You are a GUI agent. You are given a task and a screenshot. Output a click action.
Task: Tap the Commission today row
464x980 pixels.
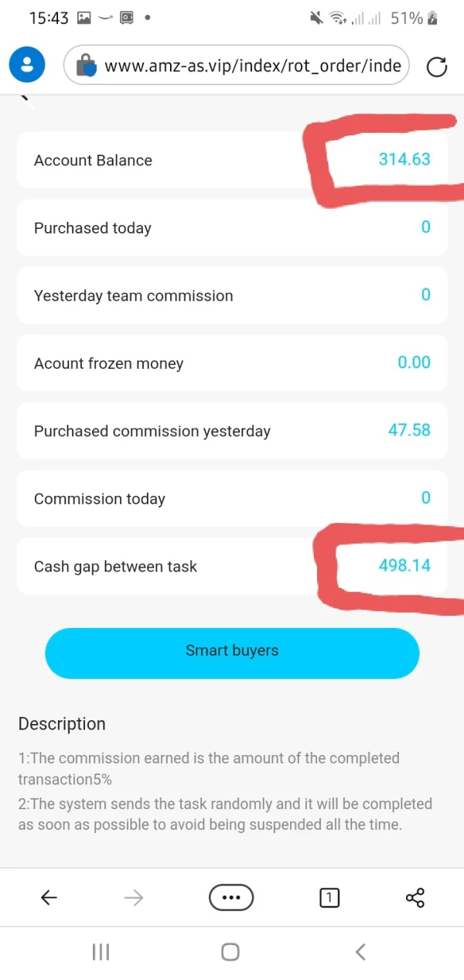(232, 498)
